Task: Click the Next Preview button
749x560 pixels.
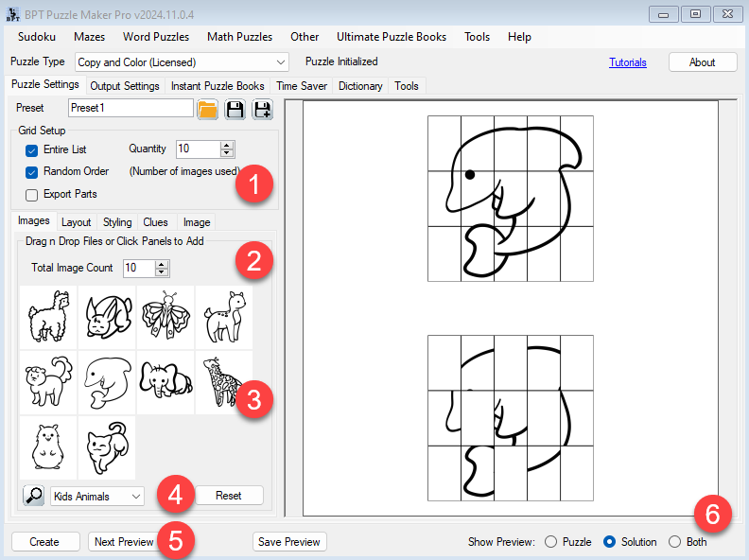Action: [123, 542]
